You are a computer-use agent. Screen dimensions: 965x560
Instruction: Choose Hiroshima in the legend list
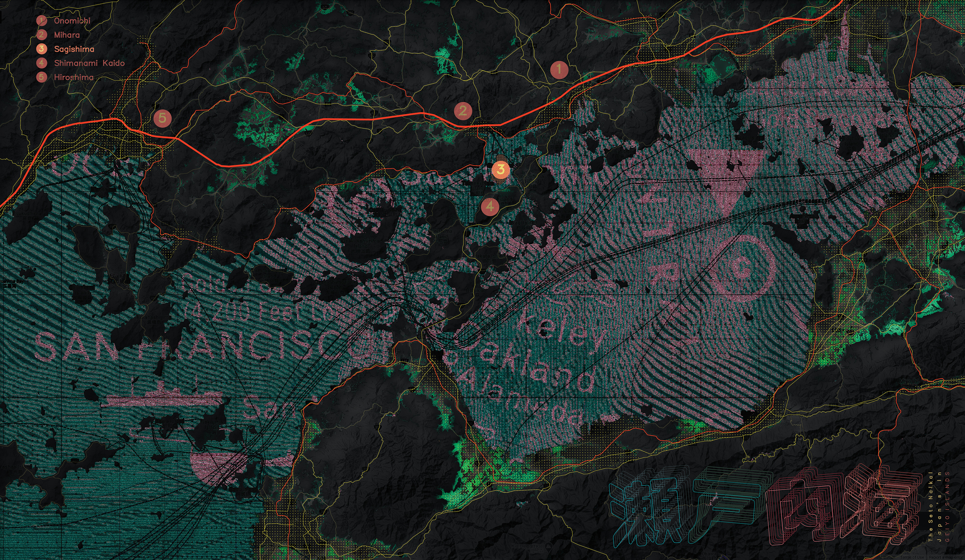[x=73, y=77]
